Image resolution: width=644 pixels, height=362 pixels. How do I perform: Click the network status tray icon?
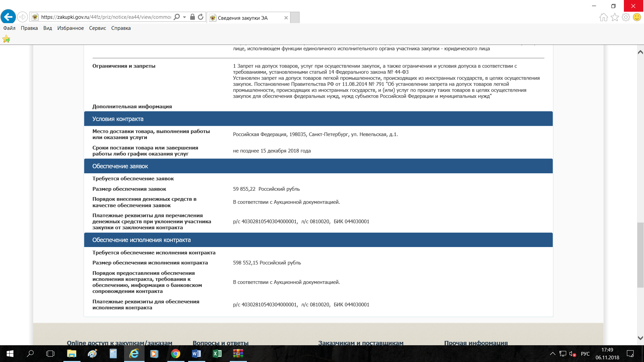pos(563,354)
